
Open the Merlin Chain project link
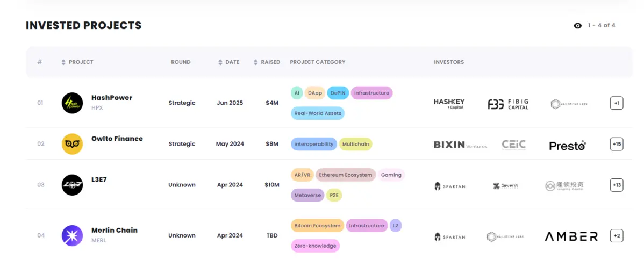(115, 230)
